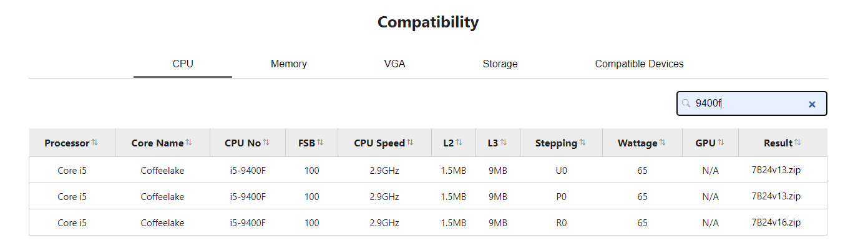Open the Compatible Devices tab
The height and width of the screenshot is (243, 868).
pyautogui.click(x=640, y=64)
